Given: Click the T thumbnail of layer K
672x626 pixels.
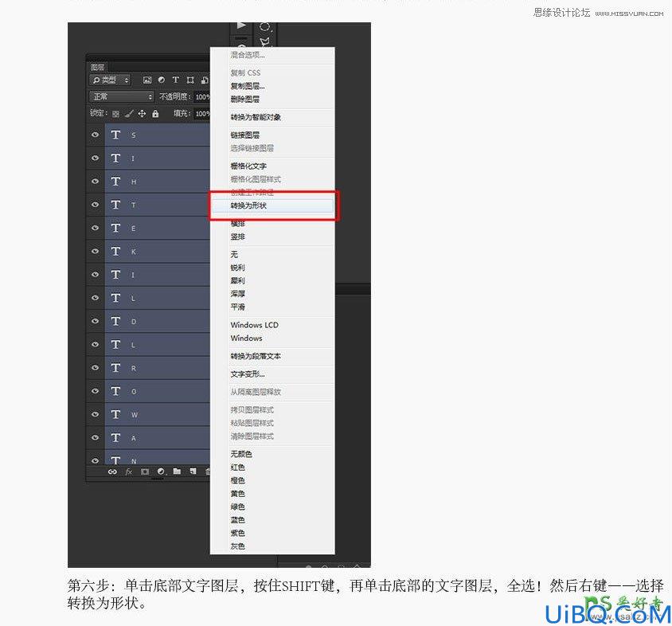Looking at the screenshot, I should [115, 251].
